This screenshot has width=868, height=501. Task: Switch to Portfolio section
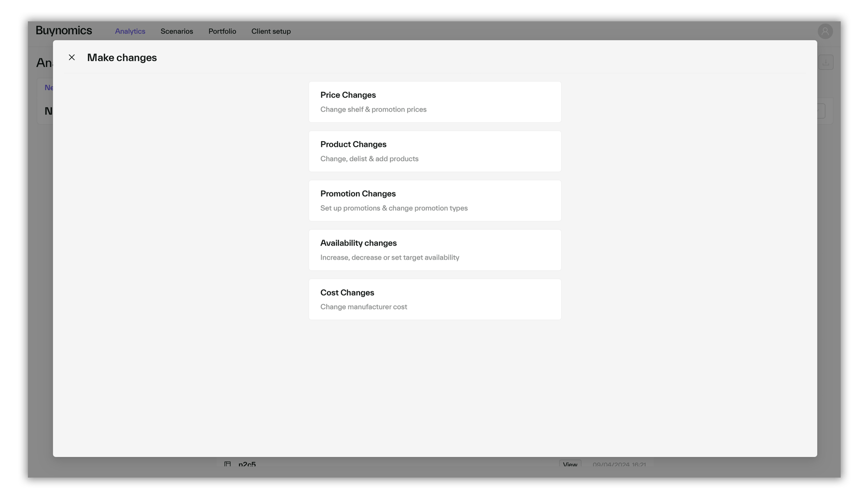tap(222, 31)
